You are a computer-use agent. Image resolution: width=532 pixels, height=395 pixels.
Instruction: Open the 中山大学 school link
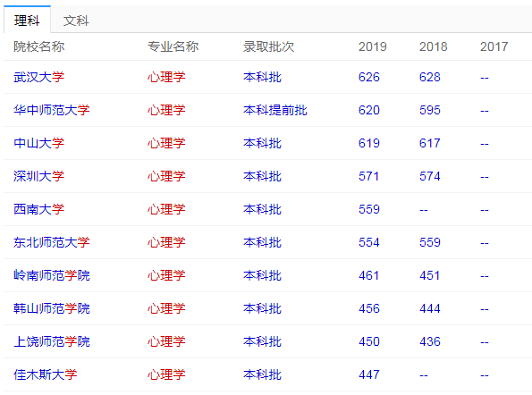pyautogui.click(x=38, y=143)
